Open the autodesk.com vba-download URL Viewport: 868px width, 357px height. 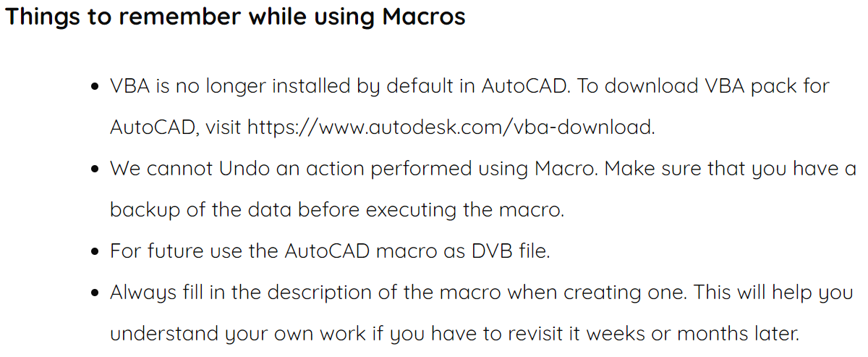click(451, 127)
